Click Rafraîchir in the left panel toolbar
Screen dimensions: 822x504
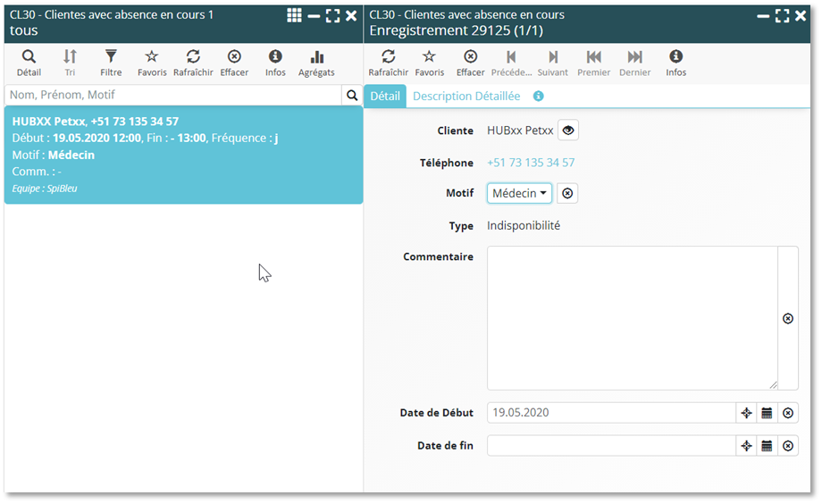click(x=193, y=63)
